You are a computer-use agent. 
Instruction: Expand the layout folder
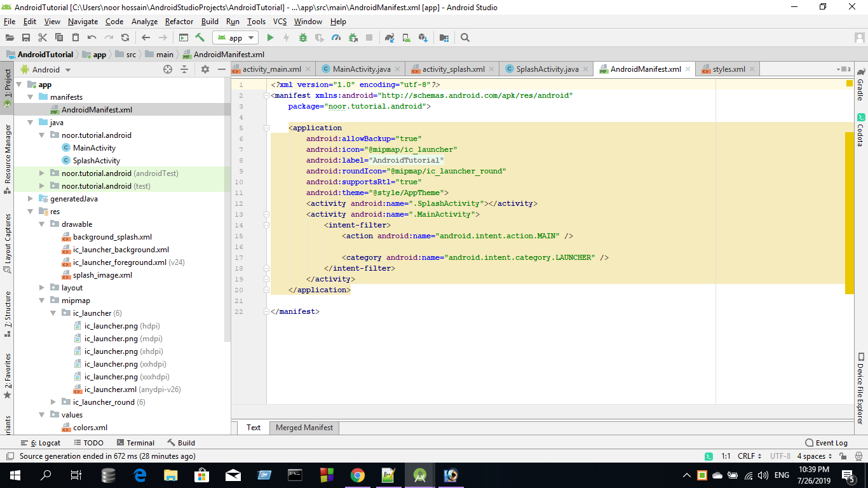tap(42, 288)
